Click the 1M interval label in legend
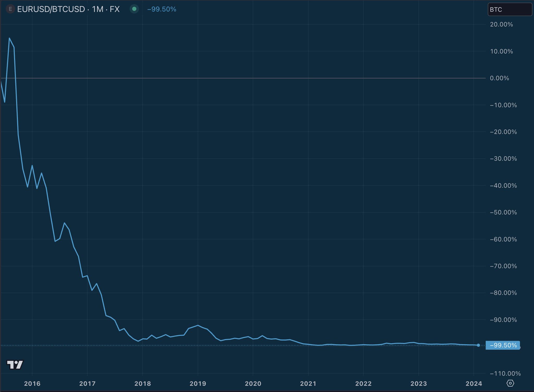The height and width of the screenshot is (392, 534). pos(98,9)
